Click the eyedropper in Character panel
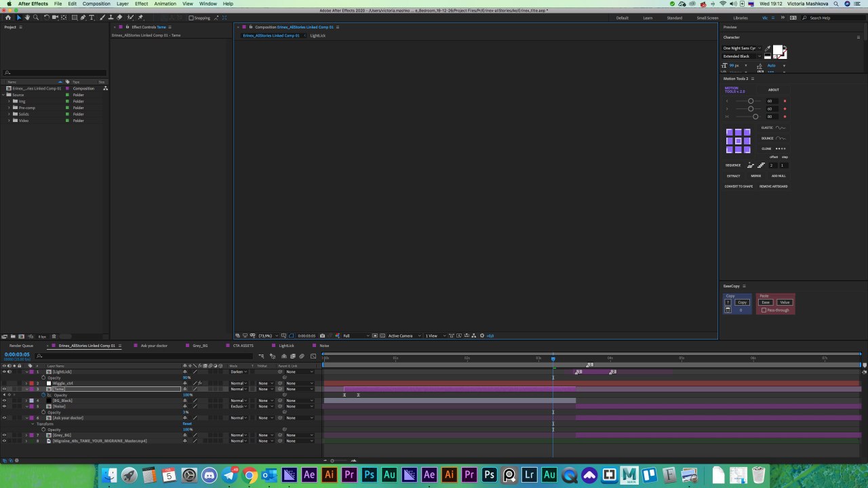The width and height of the screenshot is (868, 488). [x=768, y=49]
